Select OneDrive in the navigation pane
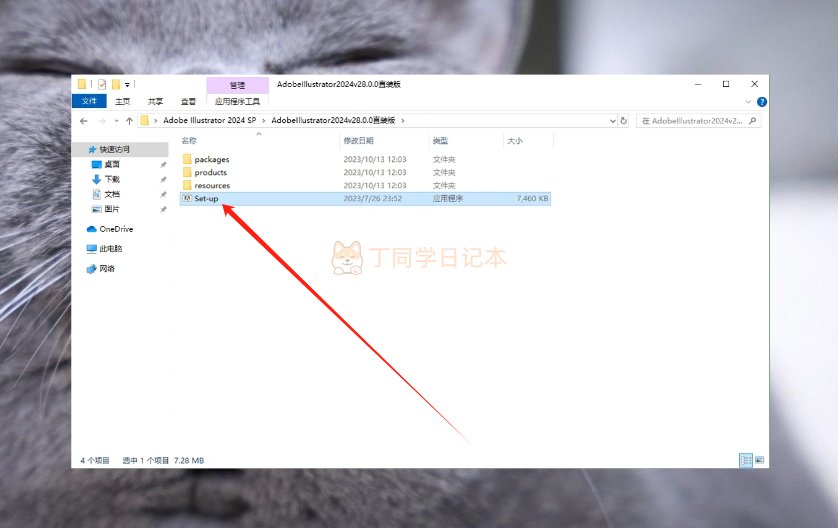838x528 pixels. click(116, 229)
